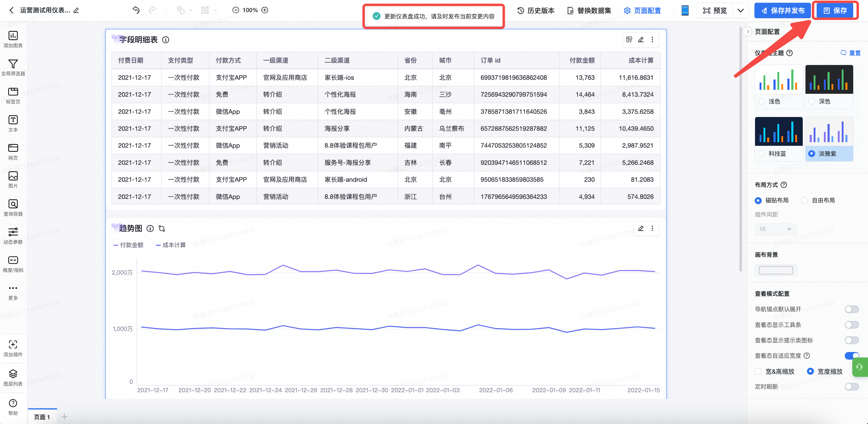Viewport: 868px width, 424px height.
Task: Choose the 科技蓝 theme radio
Action: [761, 154]
